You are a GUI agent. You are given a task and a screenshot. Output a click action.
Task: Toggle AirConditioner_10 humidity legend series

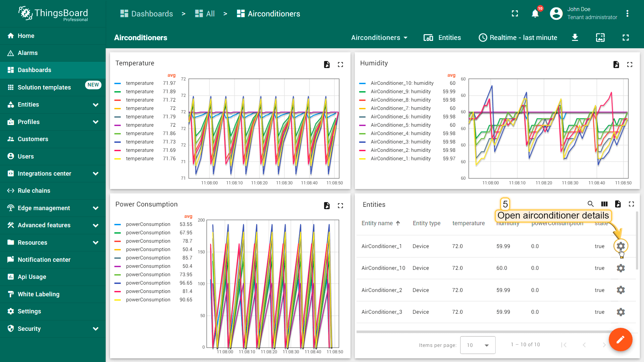(x=402, y=83)
